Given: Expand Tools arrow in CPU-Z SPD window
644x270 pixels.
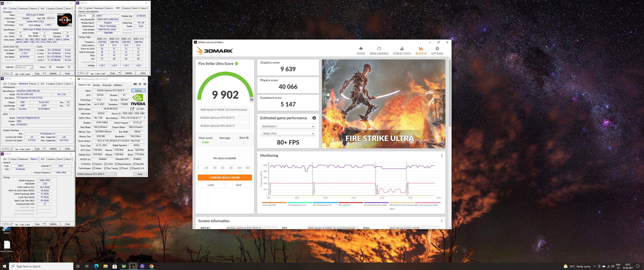Looking at the screenshot, I should (x=119, y=73).
